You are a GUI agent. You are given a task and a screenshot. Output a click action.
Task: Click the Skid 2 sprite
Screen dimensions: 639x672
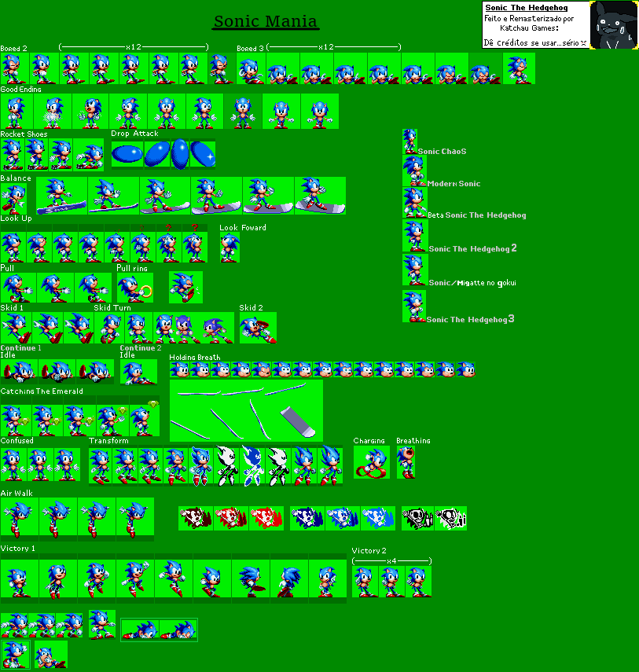258,328
